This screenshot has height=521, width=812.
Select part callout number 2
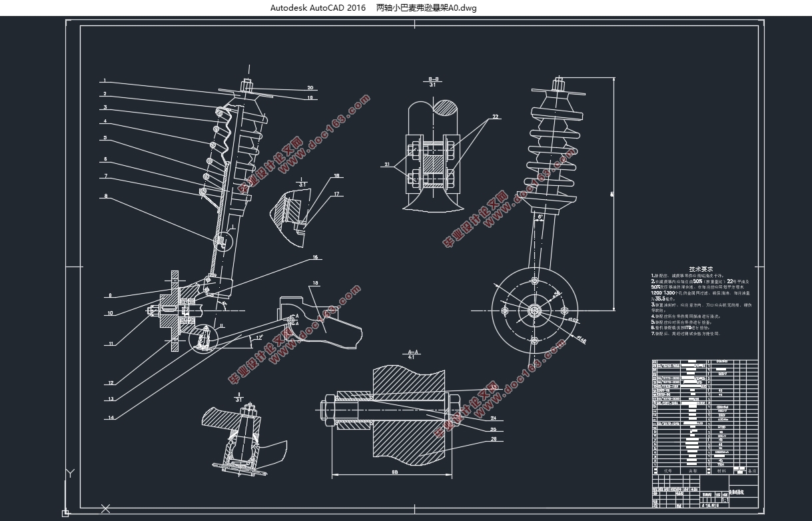105,94
